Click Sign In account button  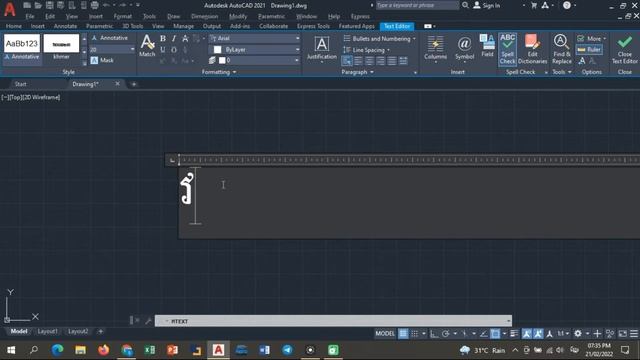tap(487, 5)
